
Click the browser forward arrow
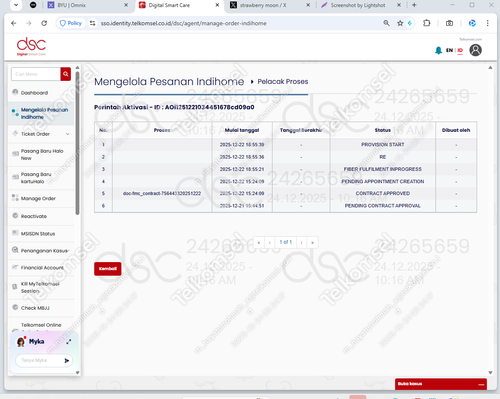(29, 23)
